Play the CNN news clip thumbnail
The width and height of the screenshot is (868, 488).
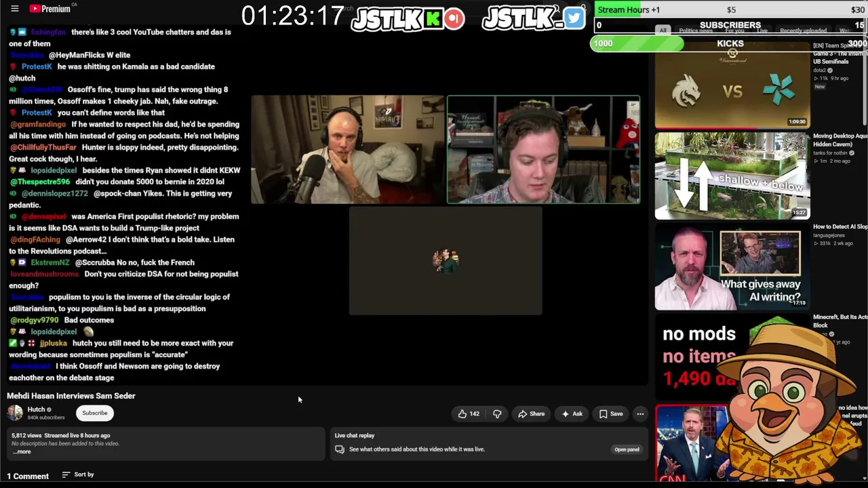692,444
